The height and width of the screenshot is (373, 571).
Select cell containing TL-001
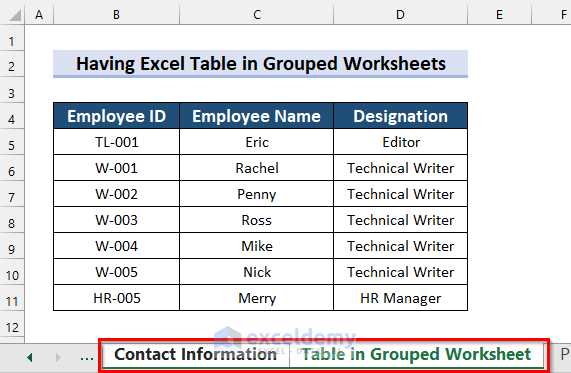[117, 142]
